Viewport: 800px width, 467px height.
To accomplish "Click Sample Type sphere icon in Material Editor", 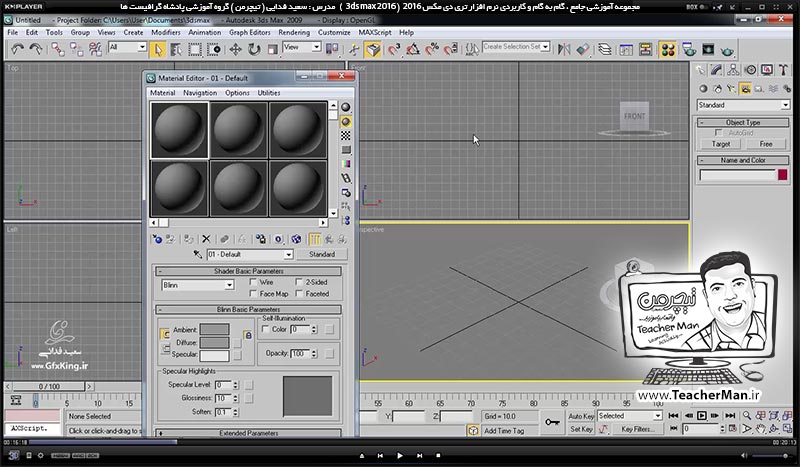I will click(346, 107).
